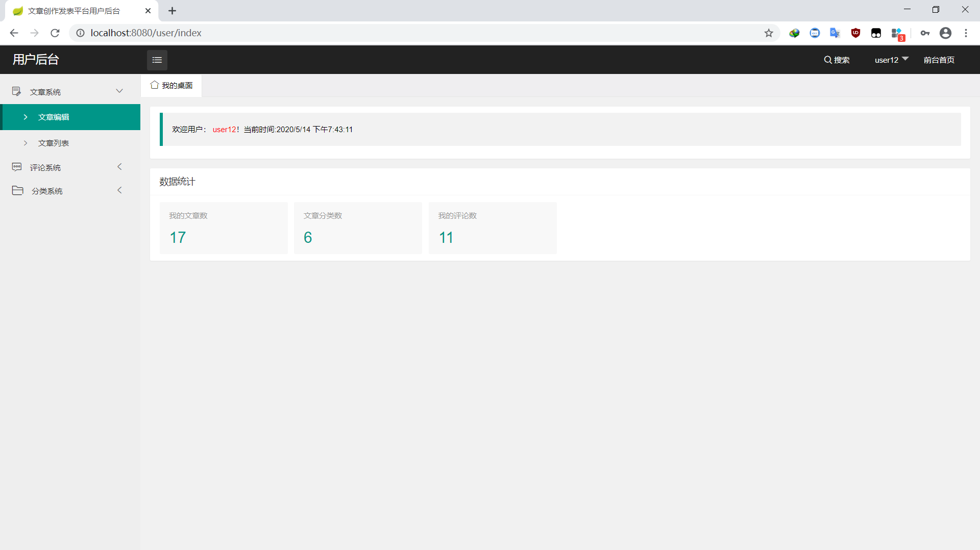Reload the page
Screen dimensions: 980x550
55,33
